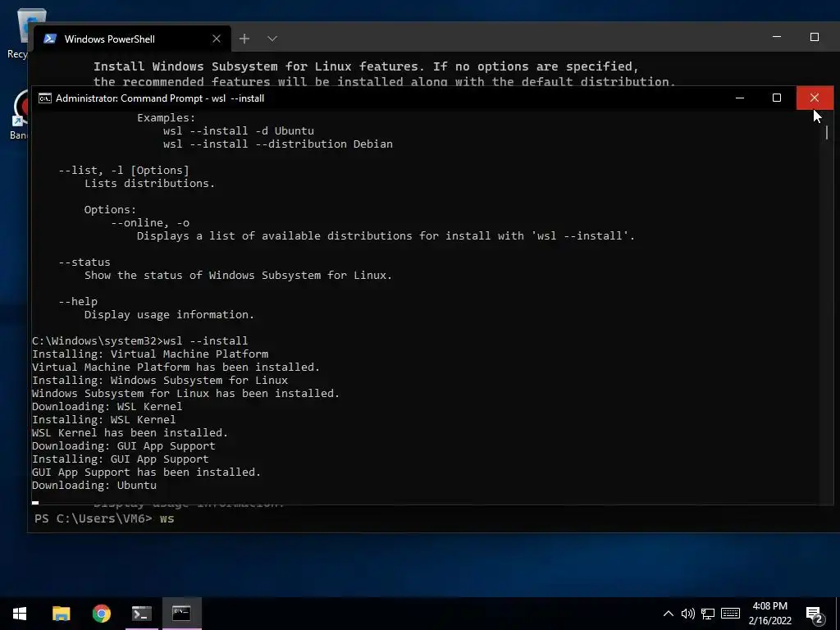Viewport: 840px width, 630px height.
Task: Open the volume control in system tray
Action: coord(688,614)
